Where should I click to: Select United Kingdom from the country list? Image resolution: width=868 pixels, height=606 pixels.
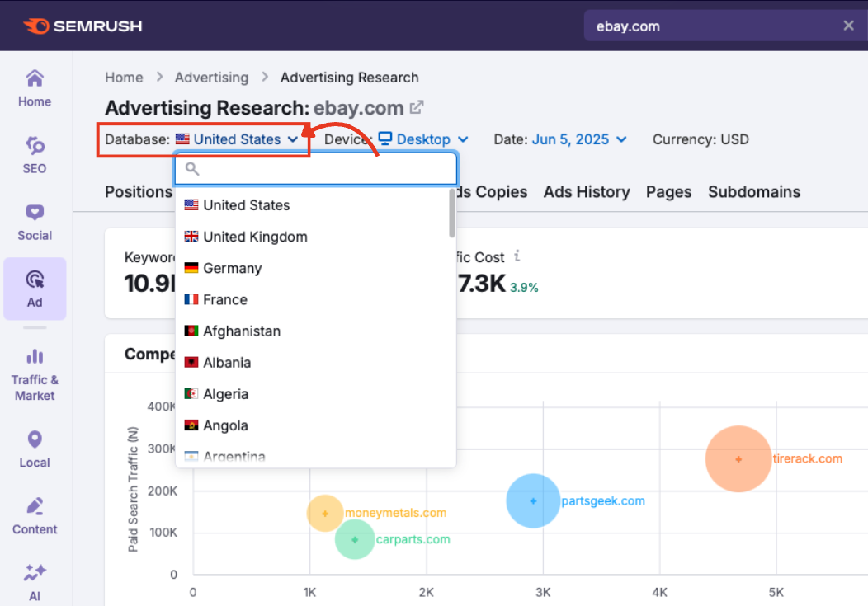click(x=247, y=237)
